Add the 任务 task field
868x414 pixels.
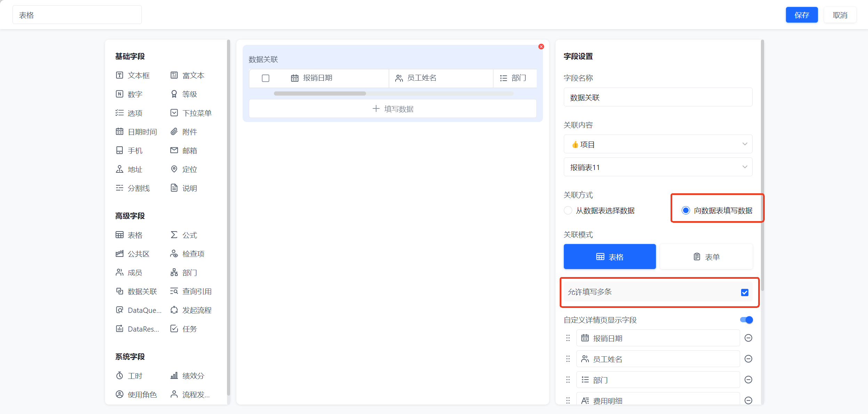tap(184, 329)
